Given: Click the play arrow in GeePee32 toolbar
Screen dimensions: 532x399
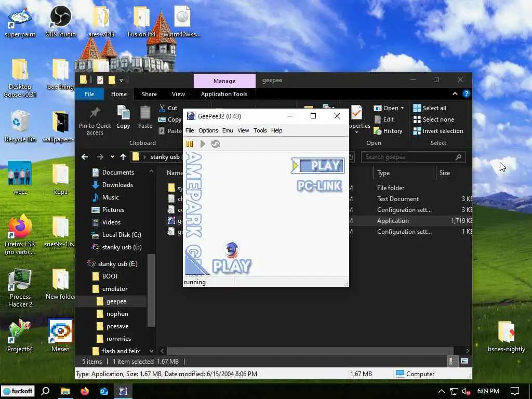Looking at the screenshot, I should pyautogui.click(x=203, y=144).
